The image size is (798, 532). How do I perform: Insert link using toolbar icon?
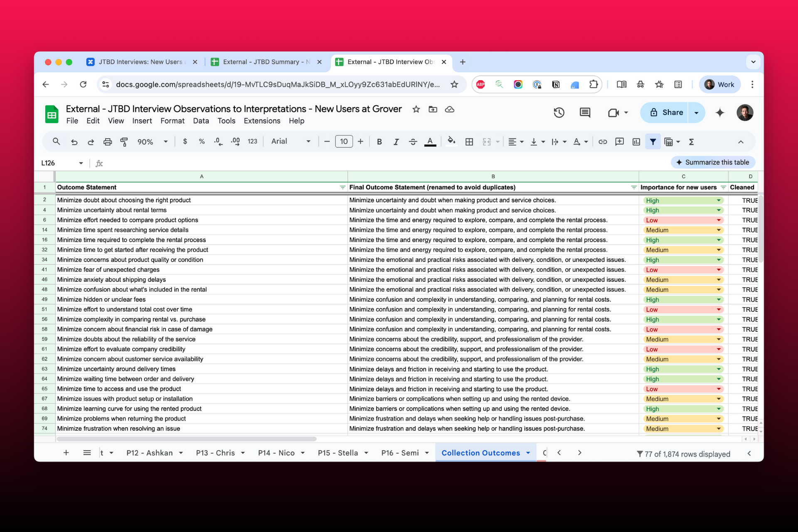click(x=602, y=142)
